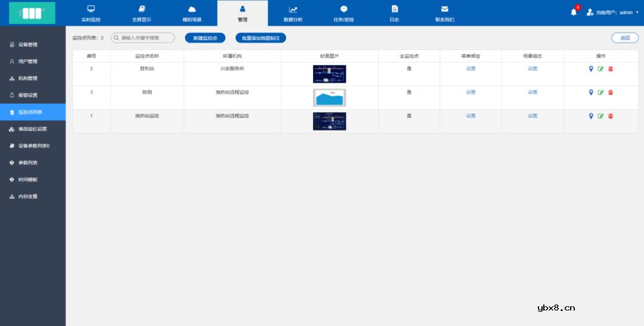Edit the 换热站监控 row with pencil icon
This screenshot has width=644, height=326.
click(x=600, y=116)
